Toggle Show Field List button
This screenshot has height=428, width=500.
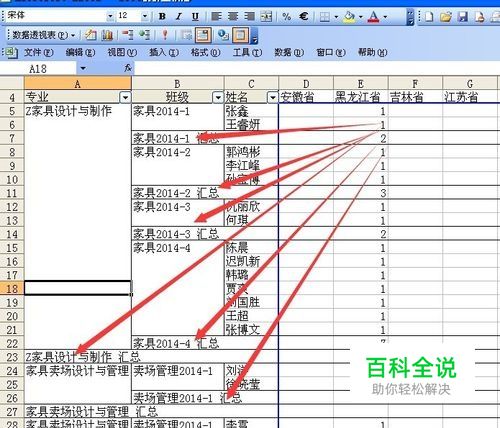[241, 35]
